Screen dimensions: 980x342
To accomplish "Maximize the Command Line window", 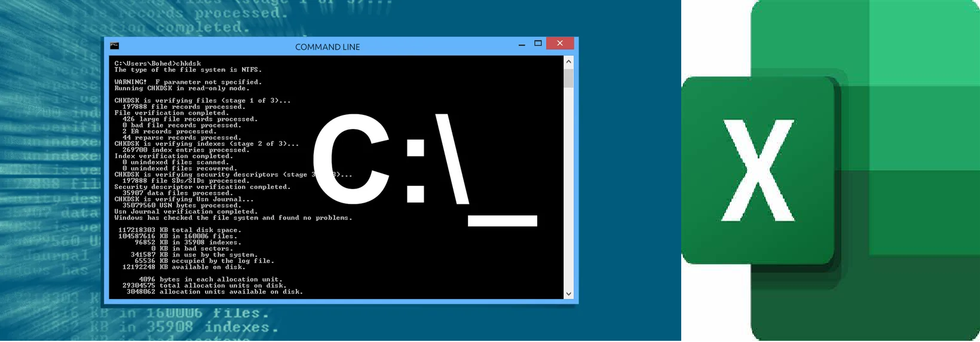I will (x=538, y=43).
